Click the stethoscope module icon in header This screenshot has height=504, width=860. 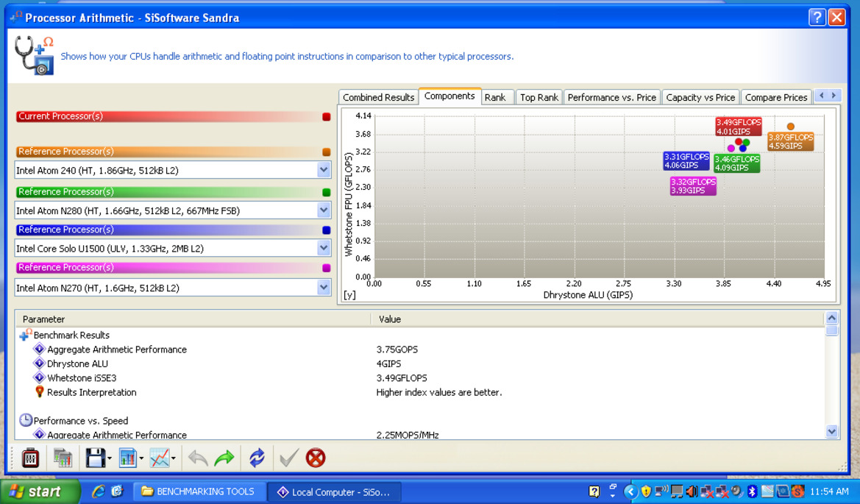(x=34, y=55)
